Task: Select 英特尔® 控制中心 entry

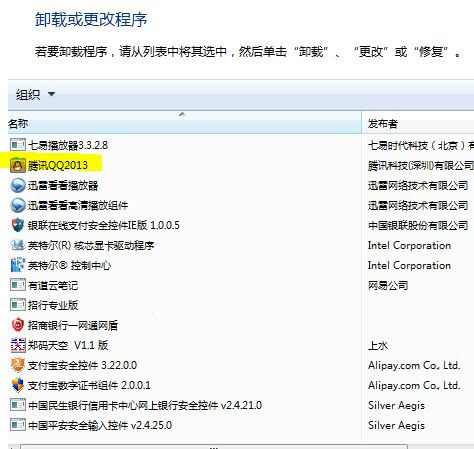Action: [x=69, y=265]
